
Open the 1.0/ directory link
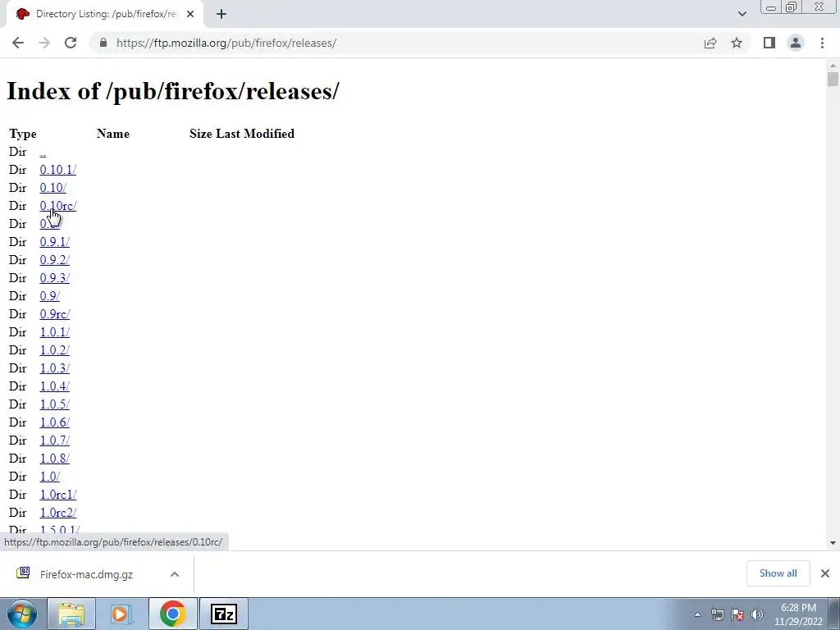click(x=50, y=477)
